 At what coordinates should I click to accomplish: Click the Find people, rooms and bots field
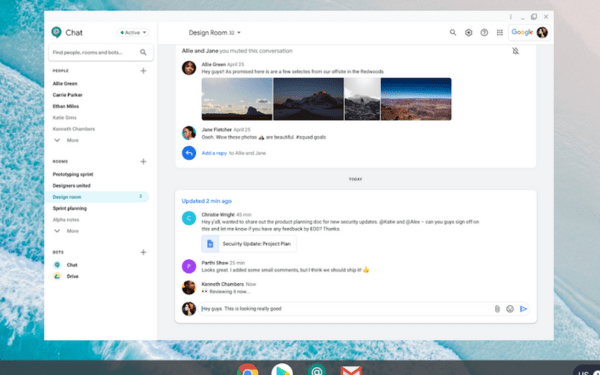(x=101, y=52)
